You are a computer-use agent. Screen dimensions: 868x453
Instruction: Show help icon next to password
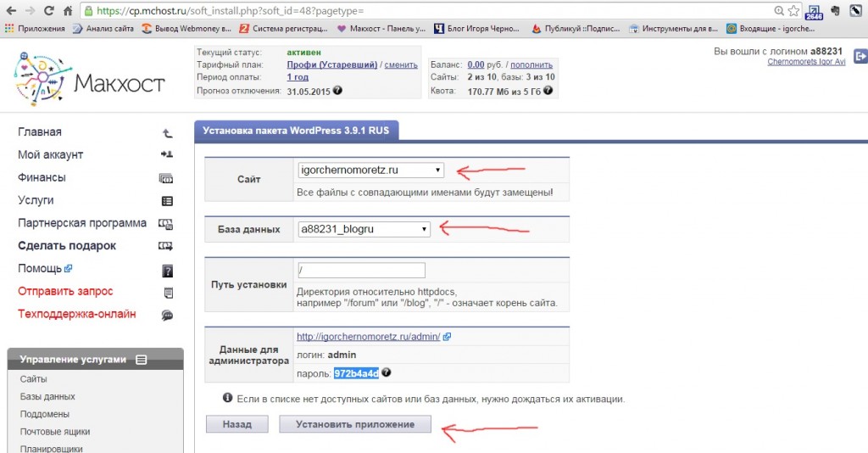(387, 372)
